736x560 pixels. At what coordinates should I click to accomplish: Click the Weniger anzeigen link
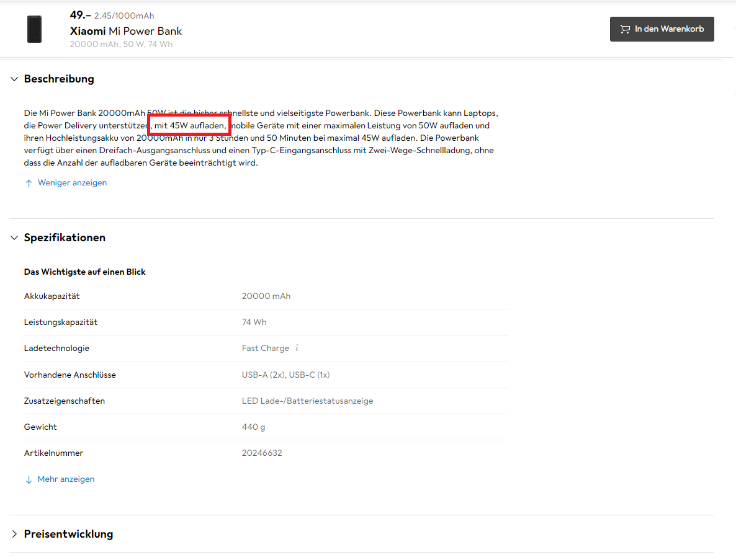[72, 183]
